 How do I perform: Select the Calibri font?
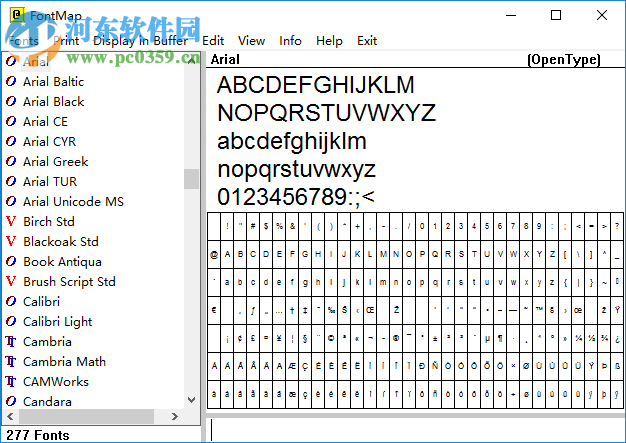[x=42, y=301]
